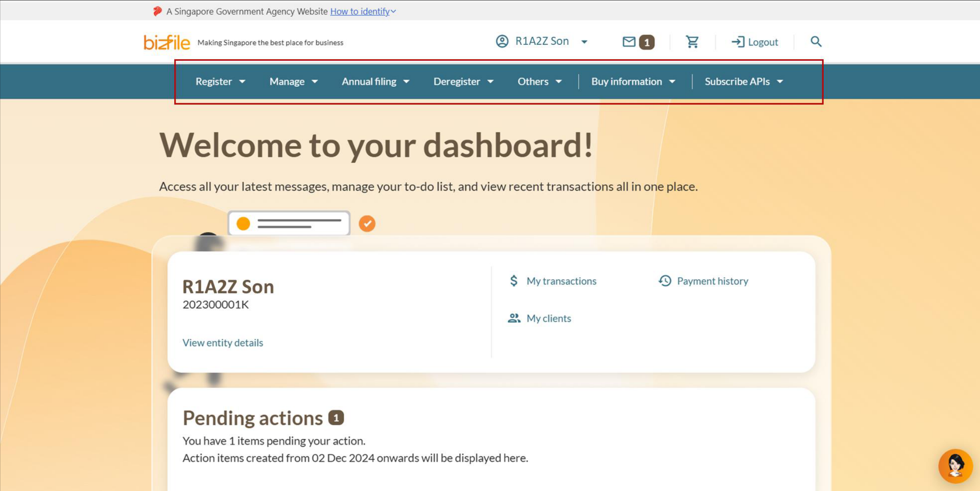Go to Payment history

[x=713, y=281]
